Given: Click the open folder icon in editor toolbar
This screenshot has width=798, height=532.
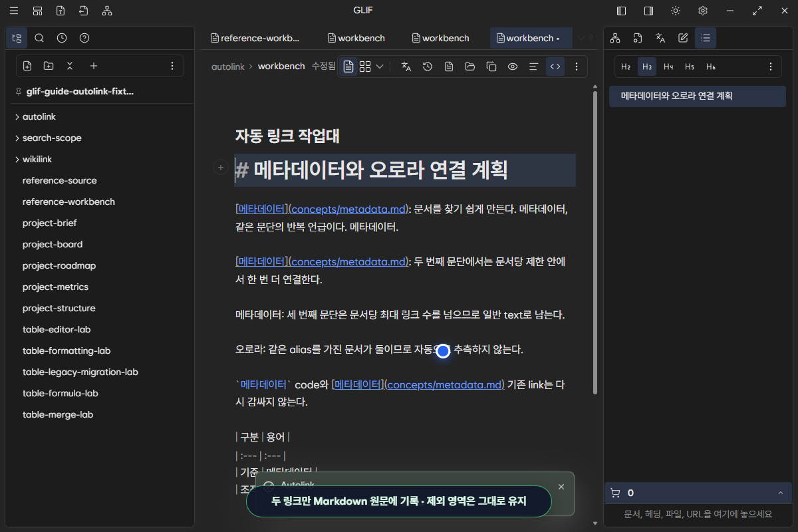Looking at the screenshot, I should [470, 66].
